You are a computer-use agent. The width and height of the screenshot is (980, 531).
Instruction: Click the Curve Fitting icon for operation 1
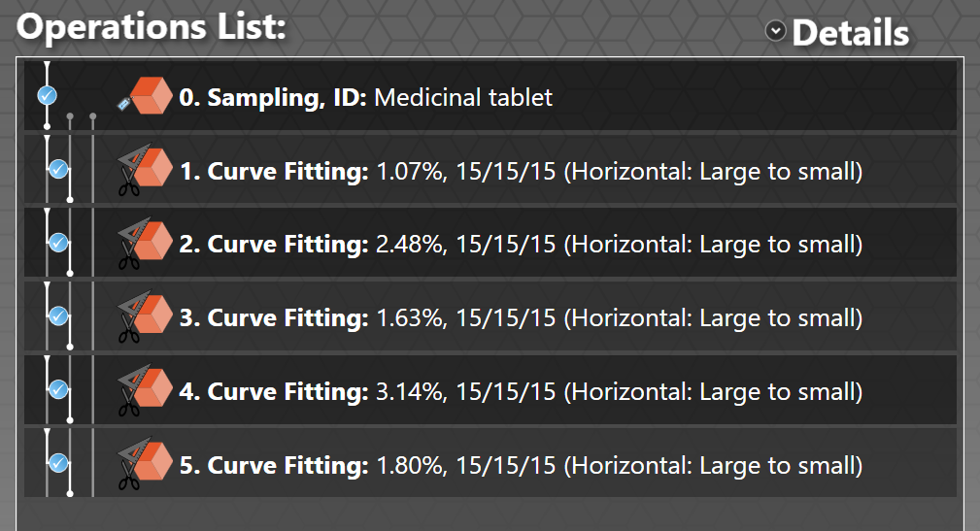[145, 169]
